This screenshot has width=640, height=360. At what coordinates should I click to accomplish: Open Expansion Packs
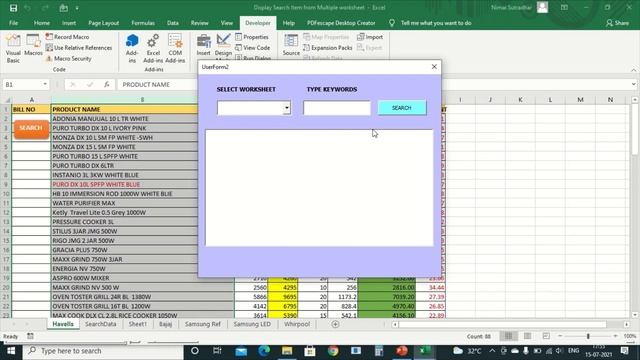pyautogui.click(x=327, y=48)
